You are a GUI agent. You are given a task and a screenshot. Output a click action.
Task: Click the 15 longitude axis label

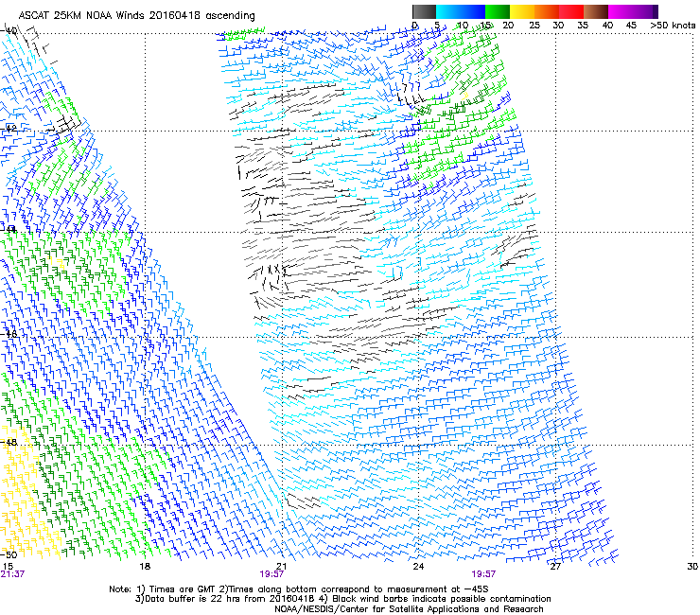[x=8, y=566]
